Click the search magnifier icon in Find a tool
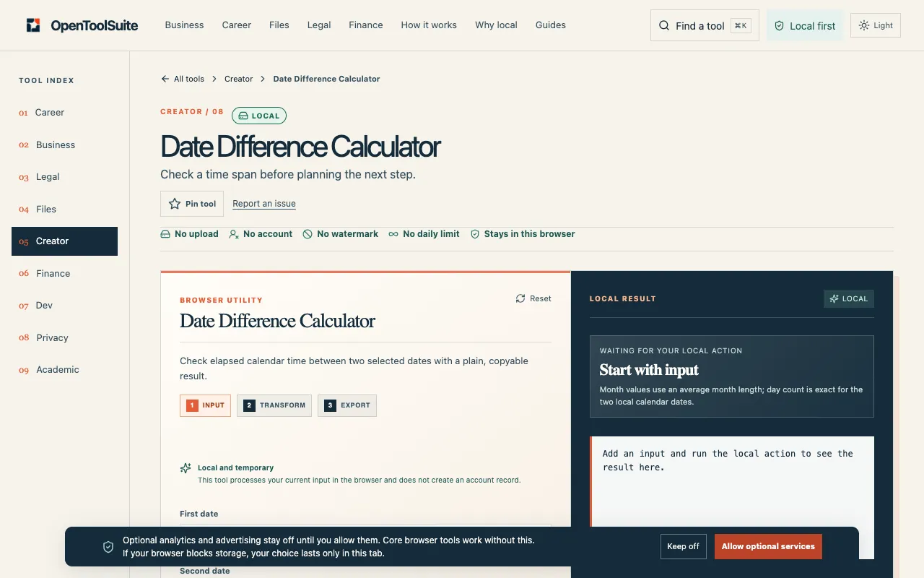Screen dimensions: 924x578 pos(664,26)
